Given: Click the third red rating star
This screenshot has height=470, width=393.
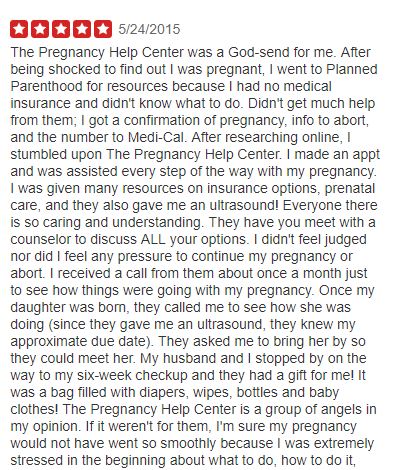Looking at the screenshot, I should point(61,29).
